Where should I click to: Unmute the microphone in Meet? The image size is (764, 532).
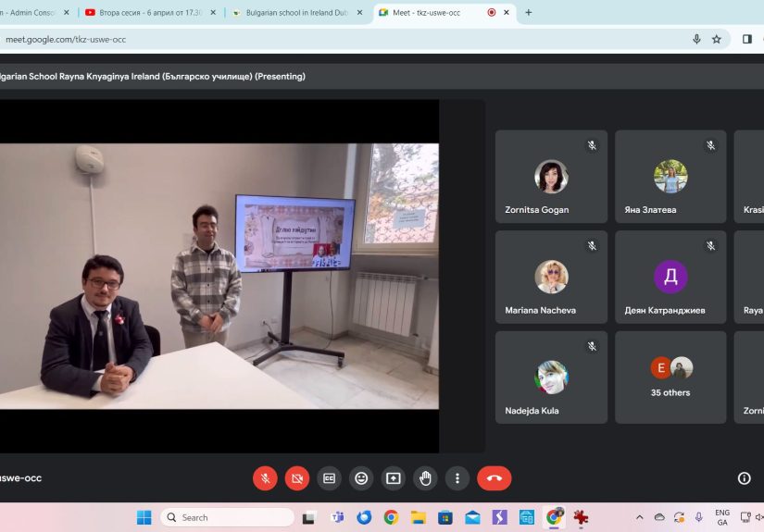(x=265, y=478)
